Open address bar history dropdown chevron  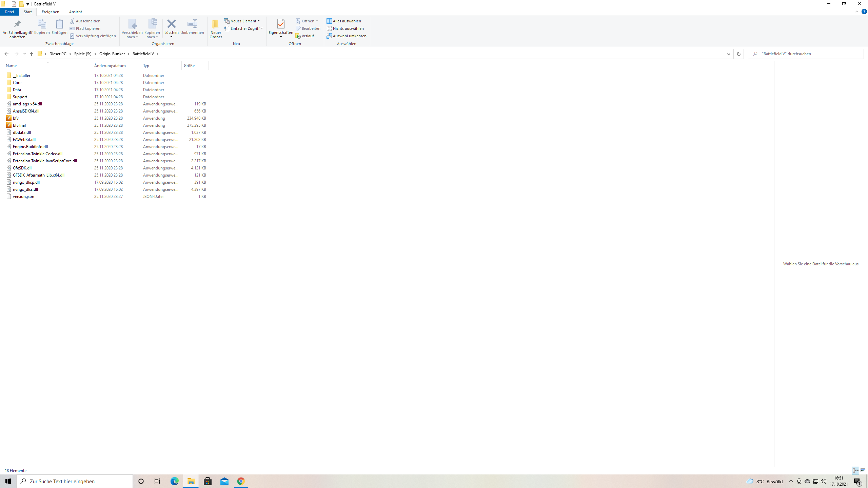click(728, 54)
